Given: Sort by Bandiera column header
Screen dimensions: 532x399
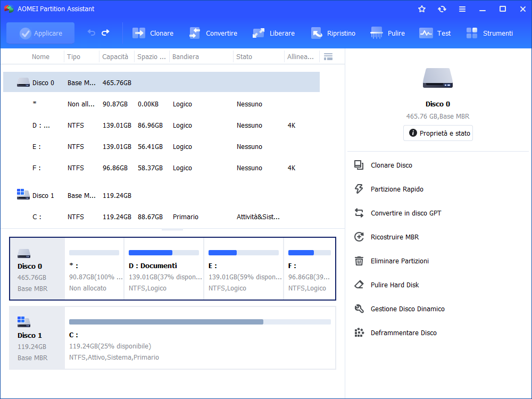Looking at the screenshot, I should pos(186,57).
